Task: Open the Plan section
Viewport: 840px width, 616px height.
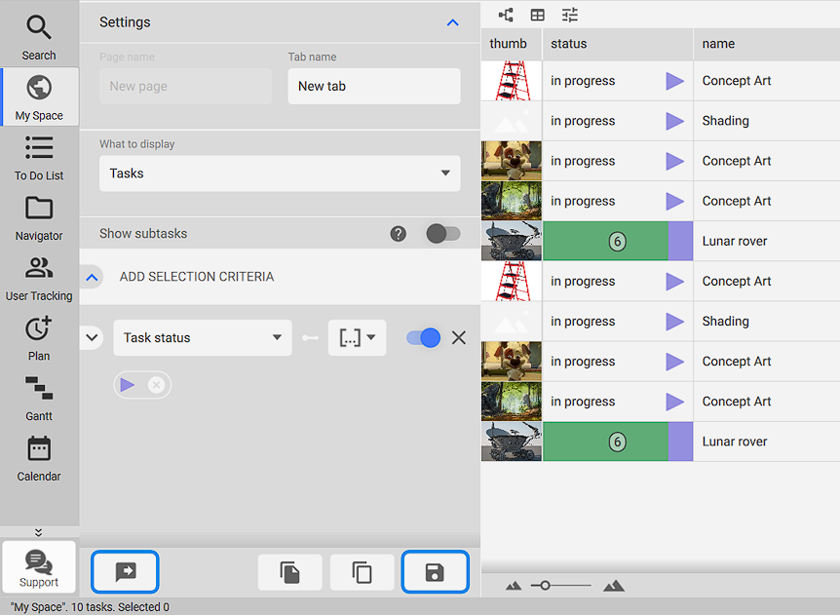Action: pyautogui.click(x=39, y=338)
